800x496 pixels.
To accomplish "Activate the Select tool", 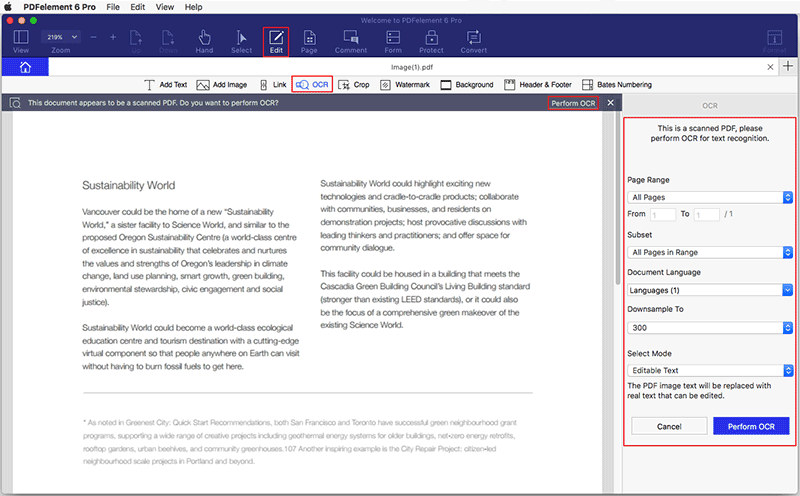I will pyautogui.click(x=241, y=41).
